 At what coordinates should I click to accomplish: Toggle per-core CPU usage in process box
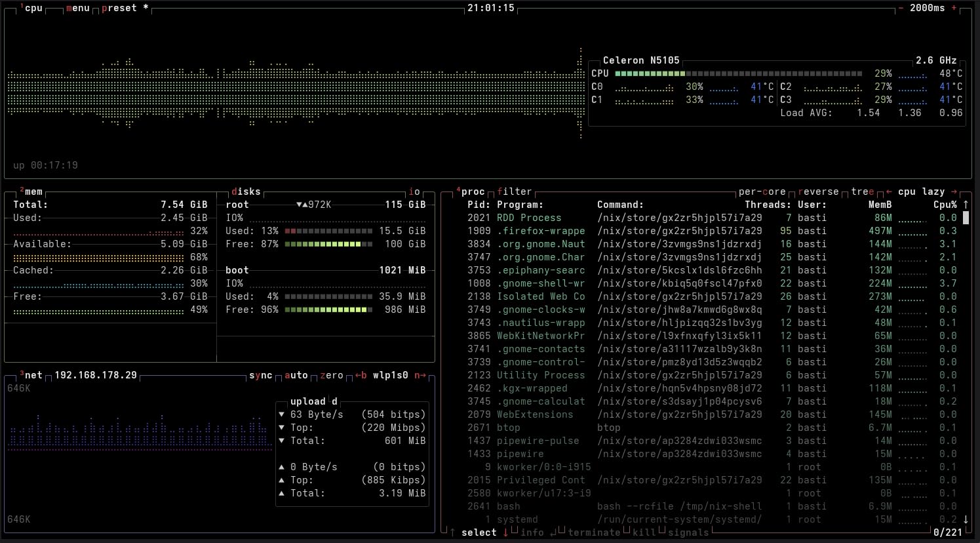[762, 191]
